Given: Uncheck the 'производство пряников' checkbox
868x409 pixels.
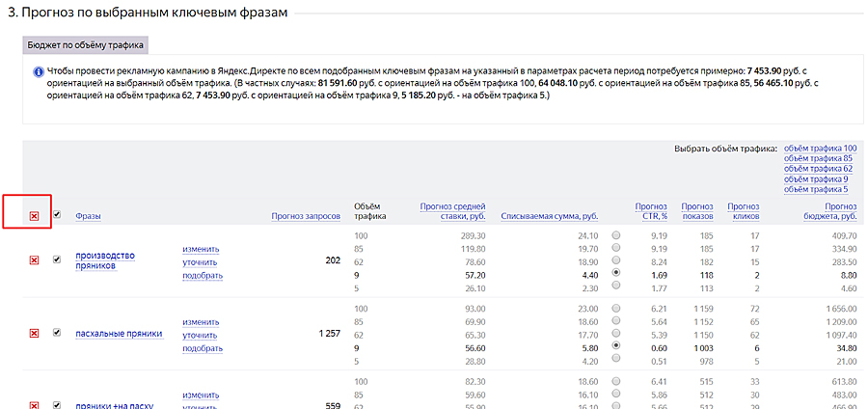Looking at the screenshot, I should 57,259.
